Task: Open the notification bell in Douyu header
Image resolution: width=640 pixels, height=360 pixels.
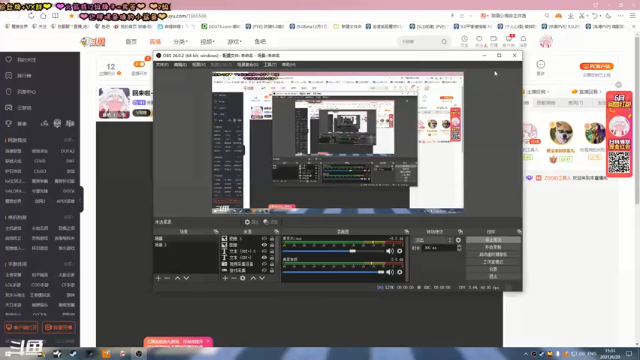Action: pos(523,39)
